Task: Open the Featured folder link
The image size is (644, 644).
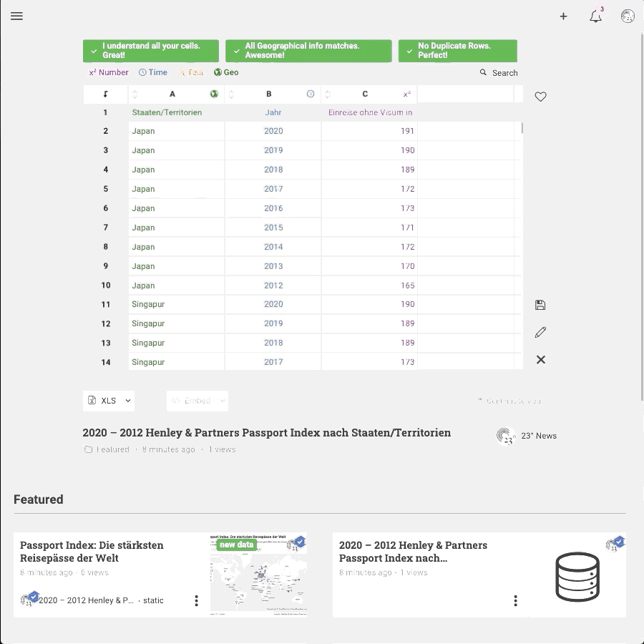Action: [112, 449]
